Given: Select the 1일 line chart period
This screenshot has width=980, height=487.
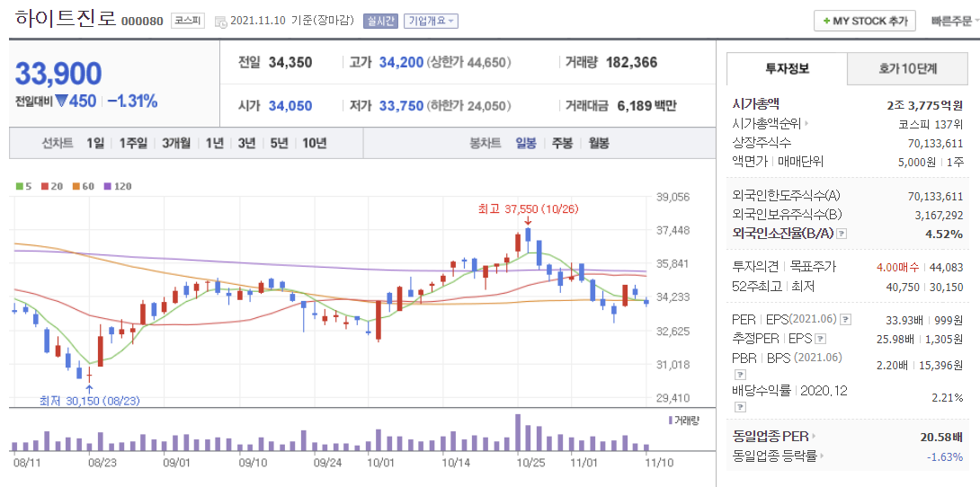Looking at the screenshot, I should [x=95, y=143].
